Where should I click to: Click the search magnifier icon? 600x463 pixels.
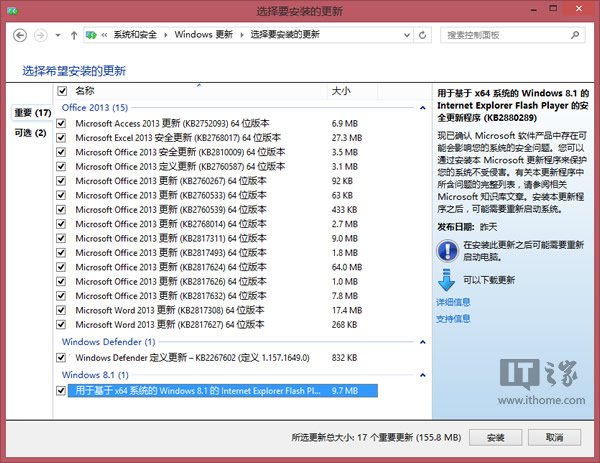(x=574, y=35)
